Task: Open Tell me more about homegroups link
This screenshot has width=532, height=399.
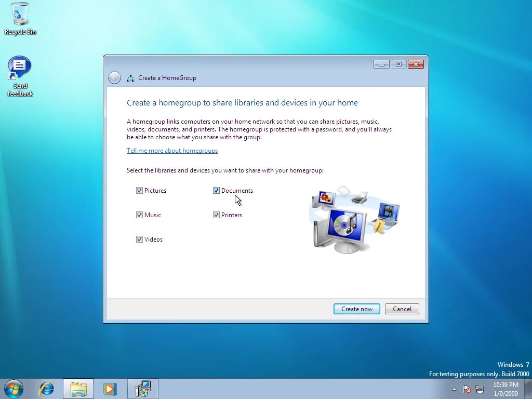Action: (172, 151)
